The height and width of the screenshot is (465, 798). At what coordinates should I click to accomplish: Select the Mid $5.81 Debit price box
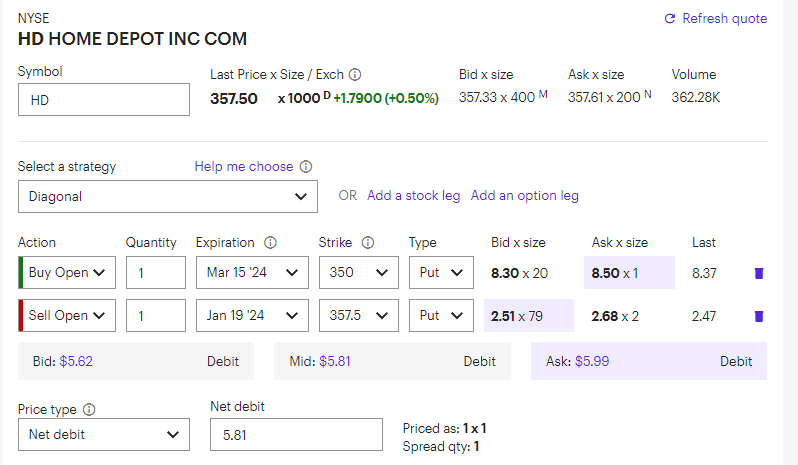click(x=392, y=362)
